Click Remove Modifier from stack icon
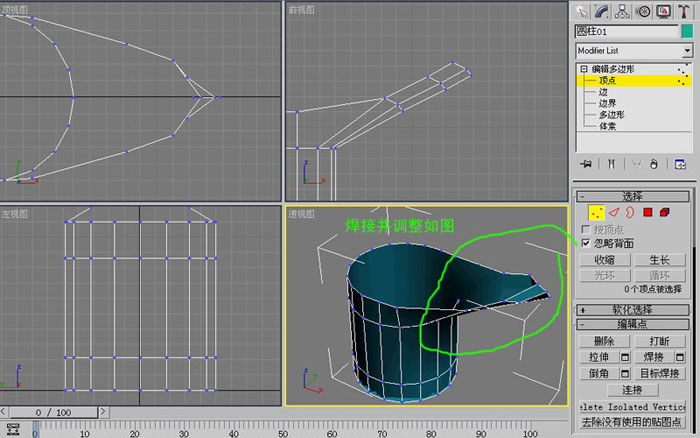The height and width of the screenshot is (438, 700). pos(654,164)
